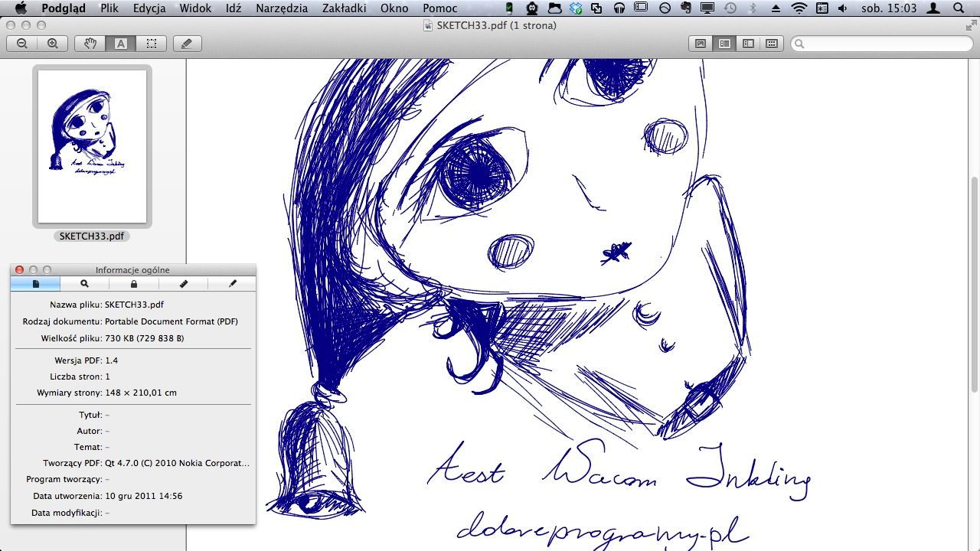
Task: Open the annotations pencil tab in inspector
Action: (x=232, y=284)
